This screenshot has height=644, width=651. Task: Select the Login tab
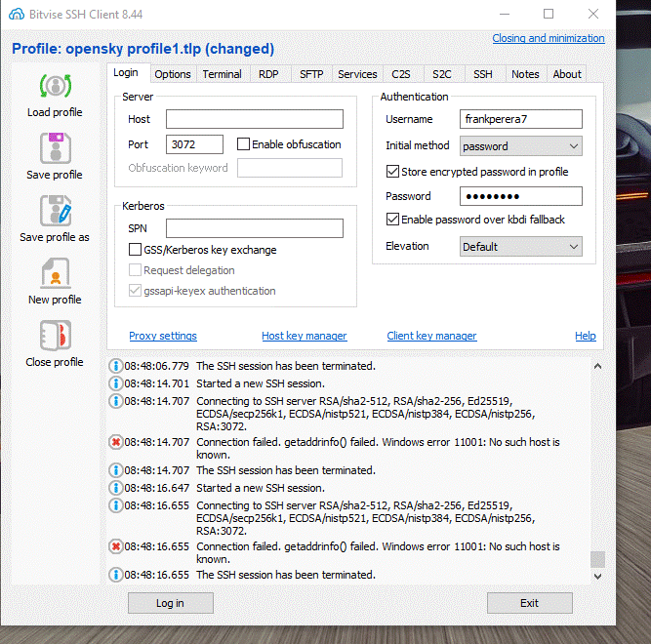(126, 72)
